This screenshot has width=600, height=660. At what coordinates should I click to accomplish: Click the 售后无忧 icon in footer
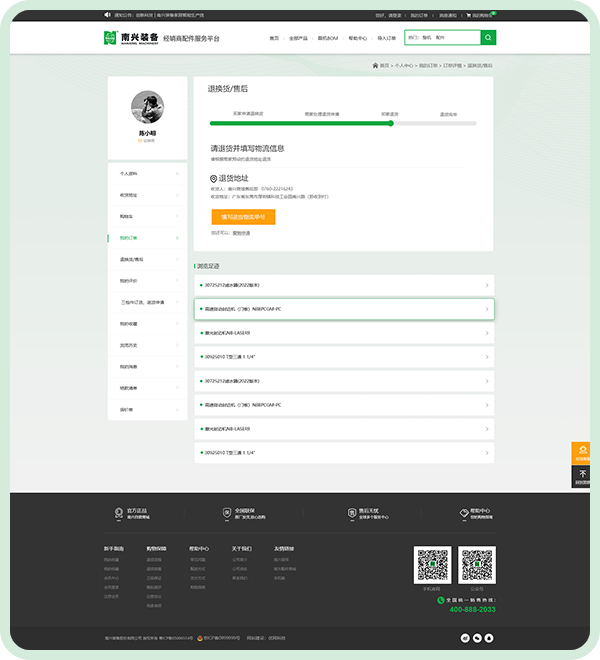coord(351,512)
